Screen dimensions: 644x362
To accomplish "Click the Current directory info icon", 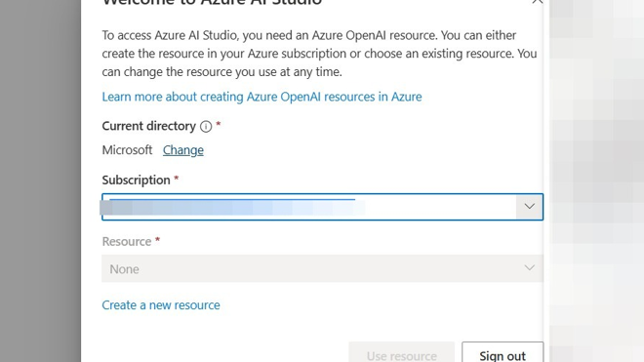I will 206,126.
